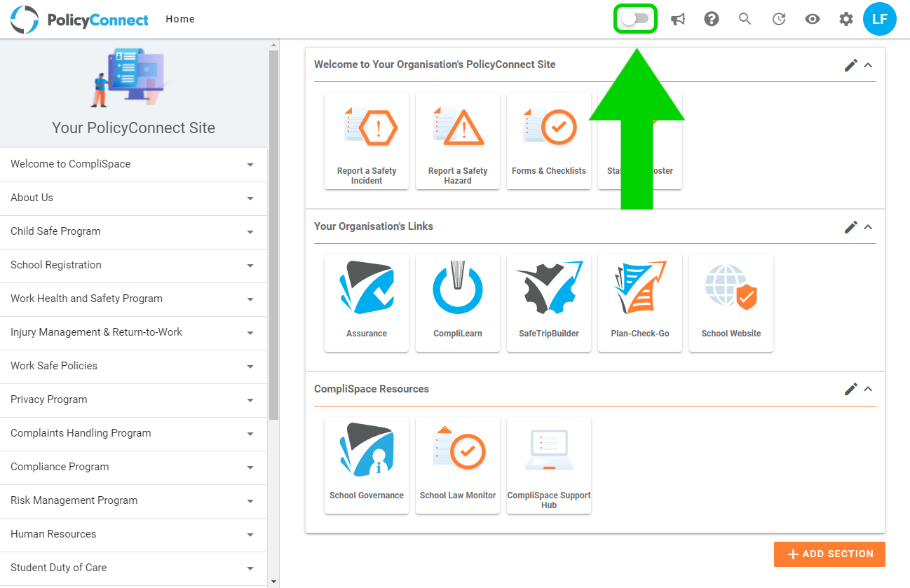Collapse the Your Organisation's Links section

868,227
